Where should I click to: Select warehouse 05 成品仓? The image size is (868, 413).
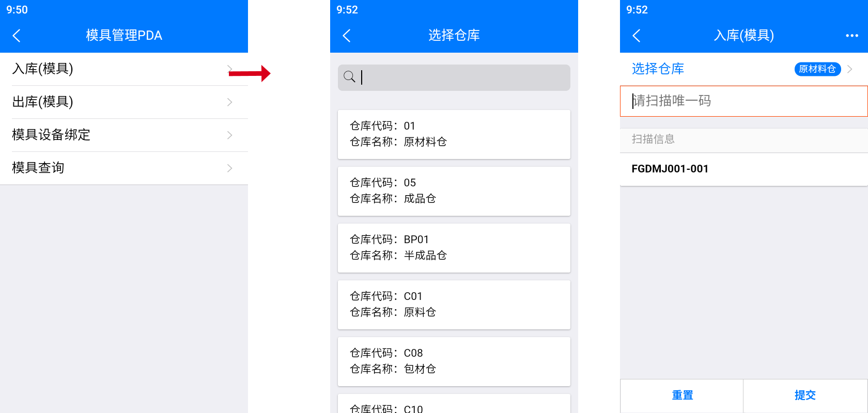pos(454,191)
